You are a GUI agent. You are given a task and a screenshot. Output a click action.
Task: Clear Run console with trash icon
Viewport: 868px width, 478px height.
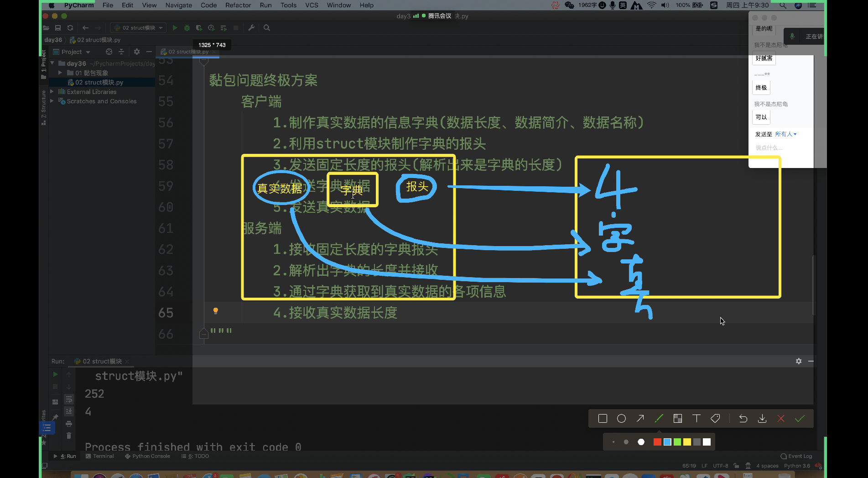(69, 436)
